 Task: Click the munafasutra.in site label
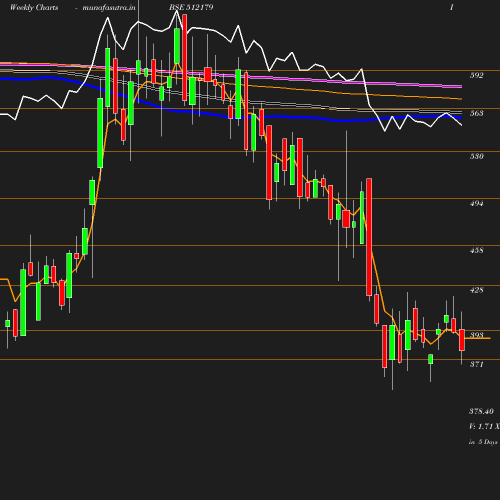109,7
